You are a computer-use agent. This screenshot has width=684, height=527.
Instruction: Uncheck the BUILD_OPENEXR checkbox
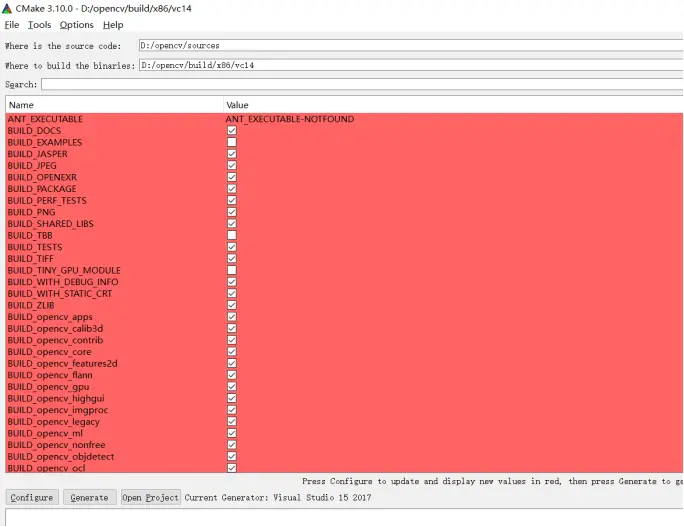click(232, 177)
